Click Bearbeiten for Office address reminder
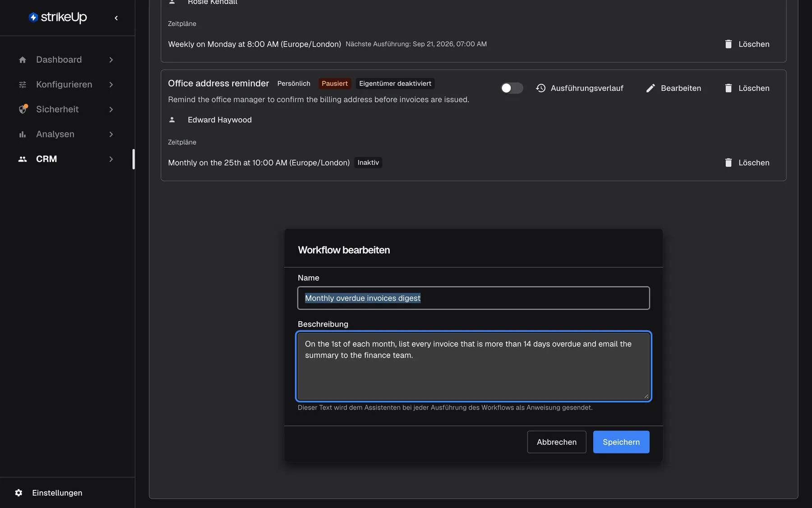 [x=674, y=88]
